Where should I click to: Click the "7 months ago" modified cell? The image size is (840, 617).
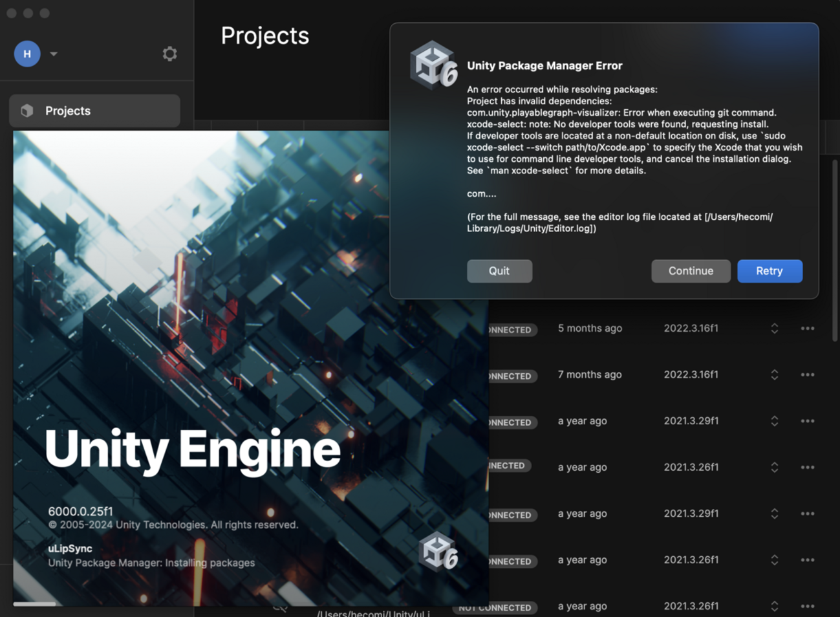pyautogui.click(x=590, y=375)
